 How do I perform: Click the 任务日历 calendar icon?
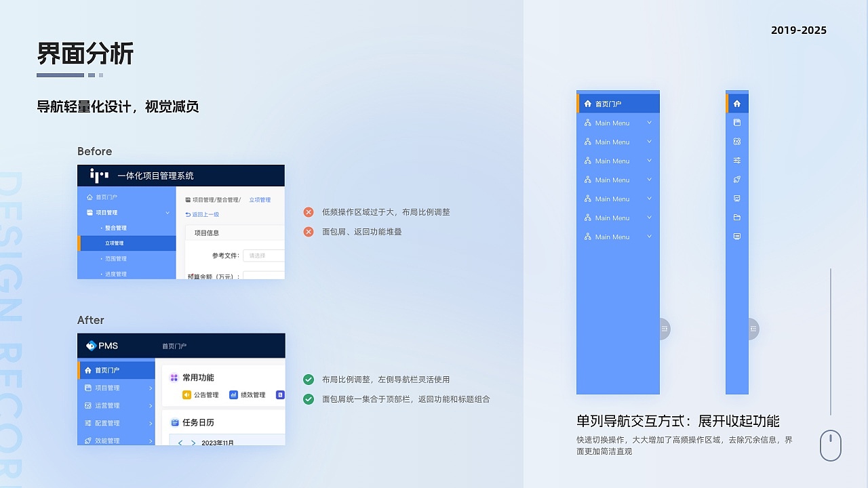click(x=174, y=422)
